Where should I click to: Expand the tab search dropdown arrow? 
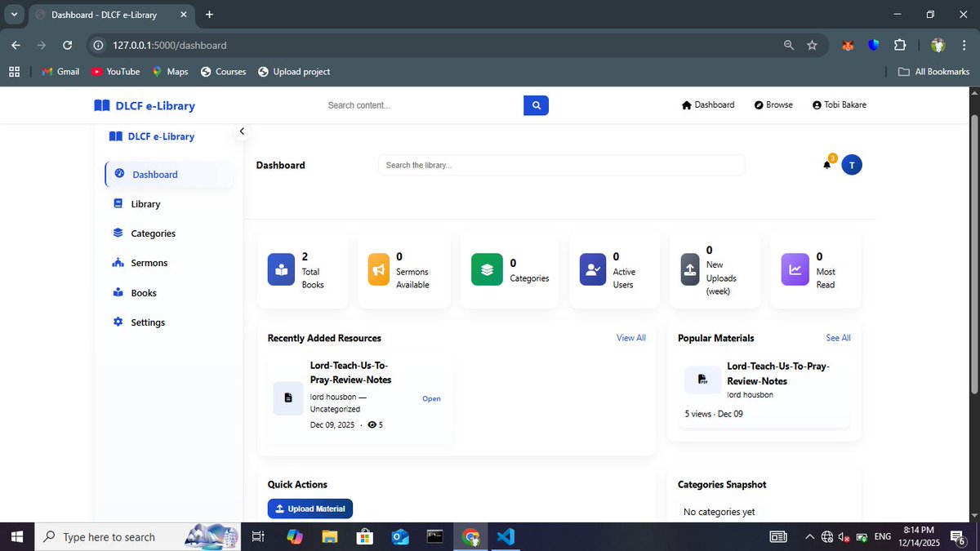(14, 15)
